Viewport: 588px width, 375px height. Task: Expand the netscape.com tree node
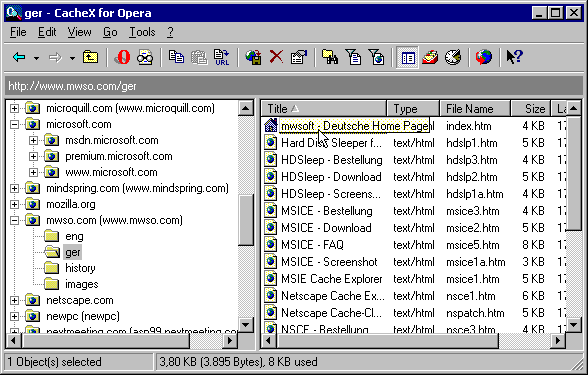click(14, 300)
